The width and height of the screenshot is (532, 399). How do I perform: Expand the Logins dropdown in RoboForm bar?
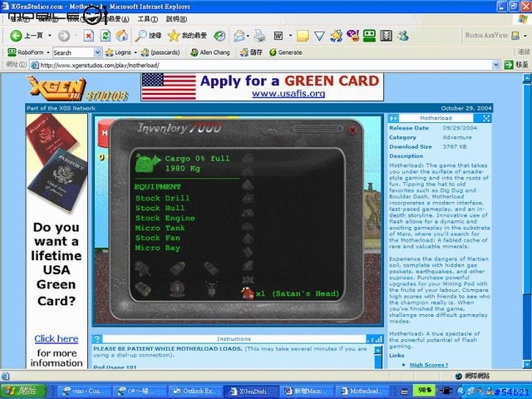point(135,52)
